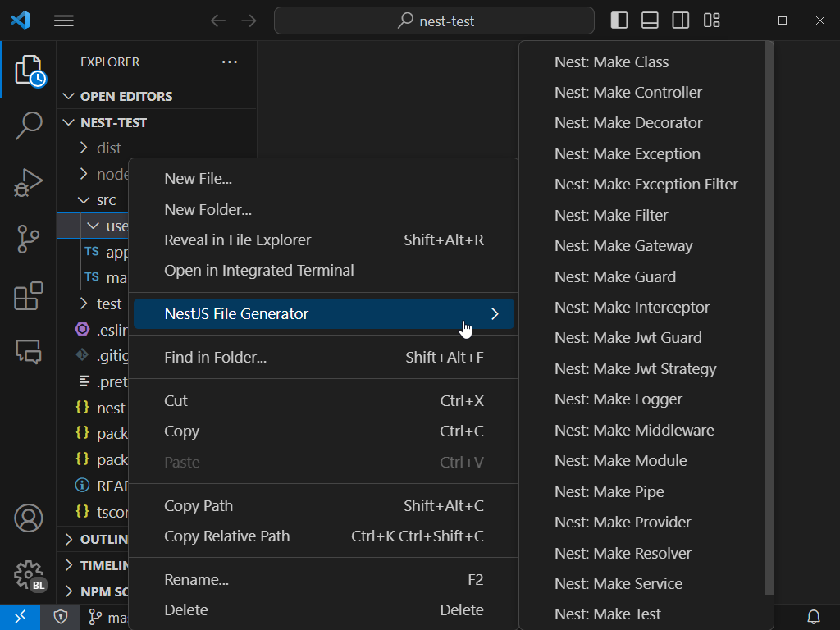Open the Search view in the activity bar
The image size is (840, 630).
[x=29, y=126]
